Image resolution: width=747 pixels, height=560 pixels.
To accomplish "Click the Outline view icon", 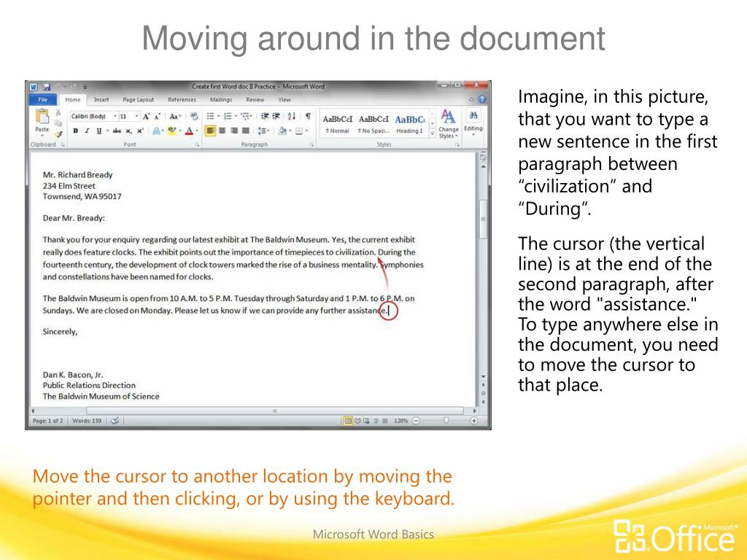I will (x=376, y=421).
